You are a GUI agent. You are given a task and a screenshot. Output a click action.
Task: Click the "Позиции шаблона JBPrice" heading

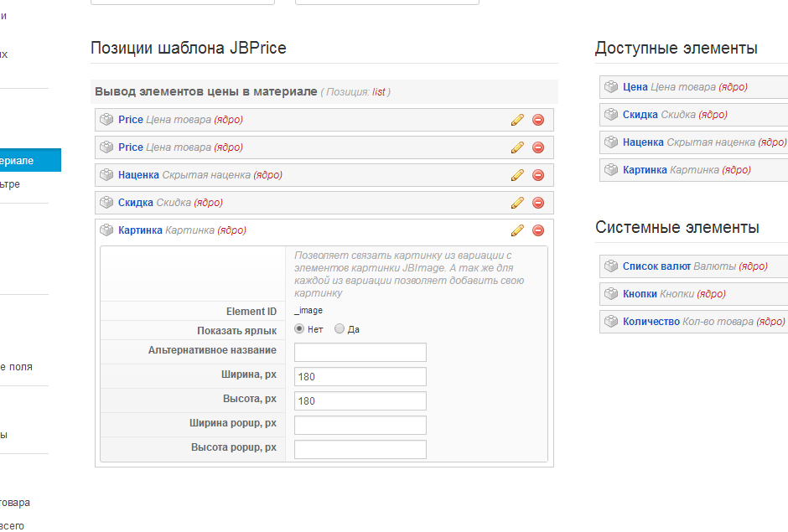[x=189, y=48]
